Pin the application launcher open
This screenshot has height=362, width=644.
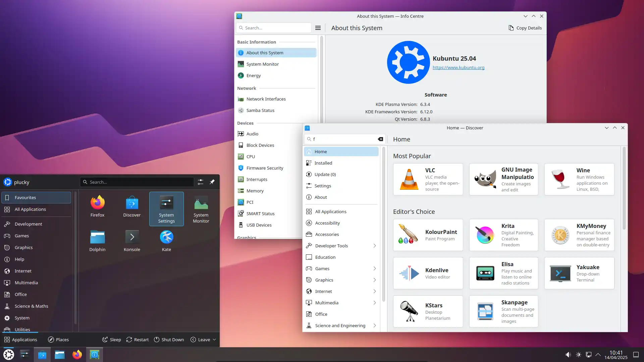212,182
